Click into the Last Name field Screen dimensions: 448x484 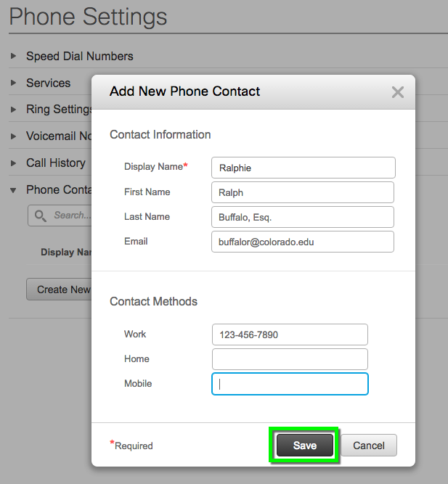click(x=303, y=217)
